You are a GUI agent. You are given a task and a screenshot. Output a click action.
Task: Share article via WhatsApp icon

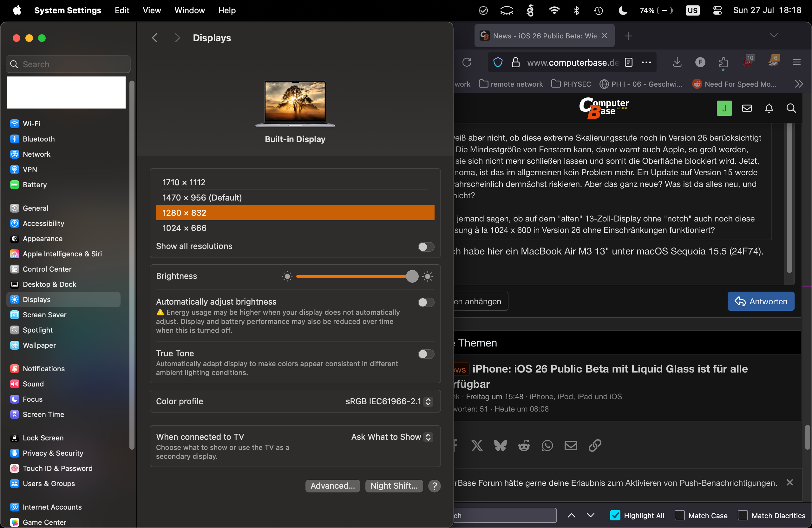547,445
